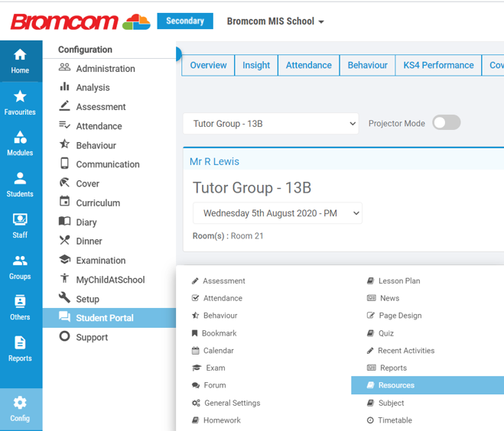This screenshot has height=431, width=504.
Task: Open the Tutor Group - 13B dropdown
Action: [271, 123]
